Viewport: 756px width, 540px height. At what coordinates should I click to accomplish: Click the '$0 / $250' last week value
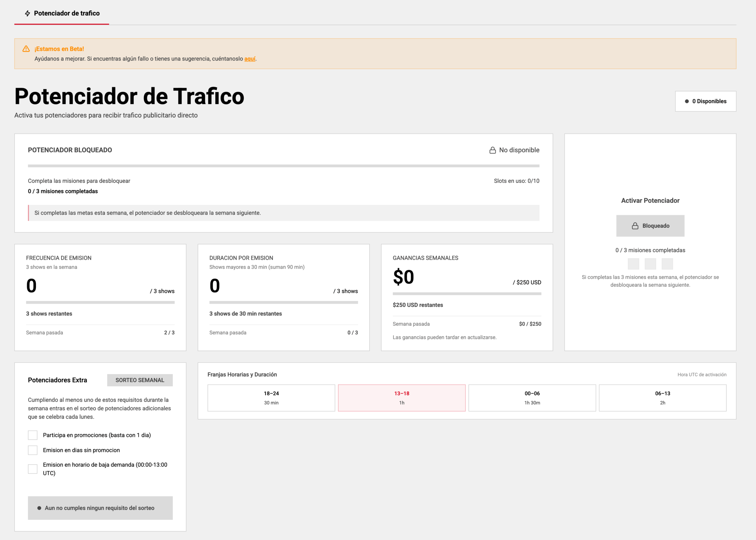(x=530, y=324)
